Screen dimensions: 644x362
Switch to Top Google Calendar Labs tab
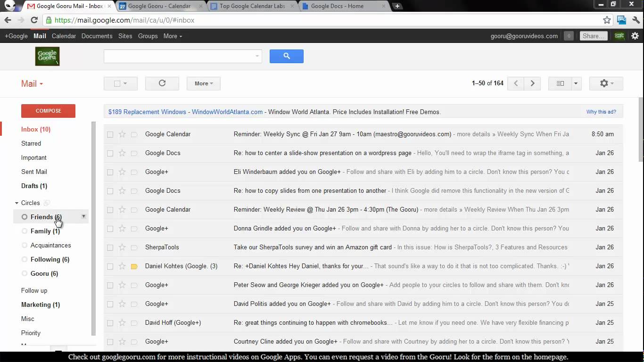252,6
